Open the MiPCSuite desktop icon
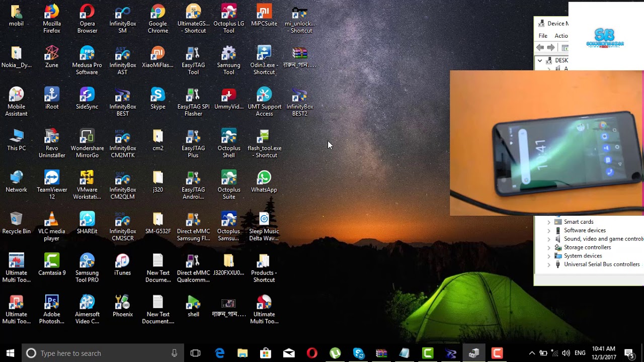Screen dimensions: 644x362 [264, 16]
